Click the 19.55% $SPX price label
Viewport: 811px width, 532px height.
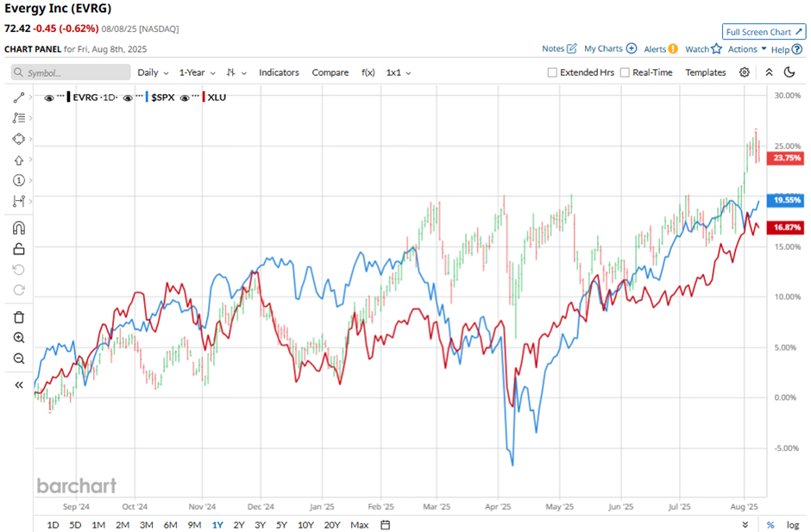(x=786, y=200)
